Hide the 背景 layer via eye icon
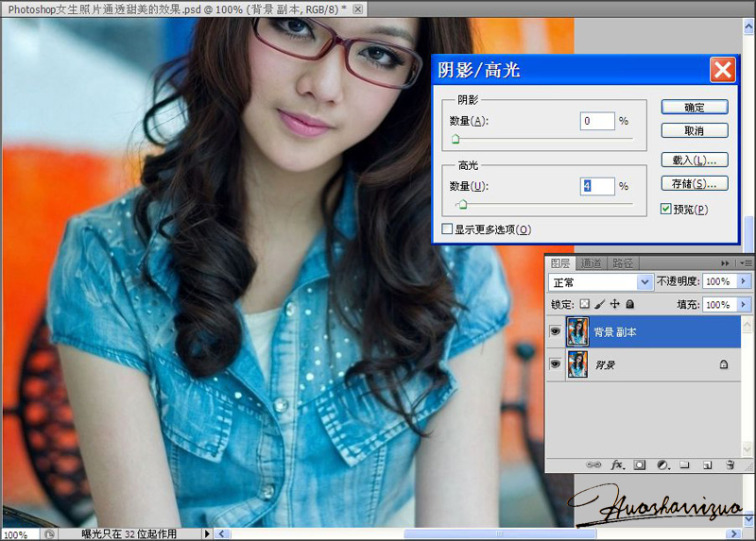 point(555,364)
